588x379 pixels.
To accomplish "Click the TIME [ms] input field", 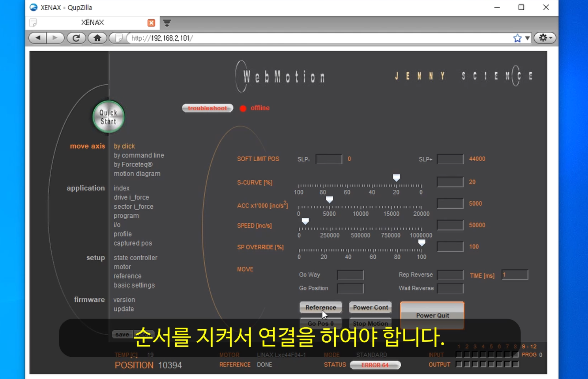I will tap(515, 275).
